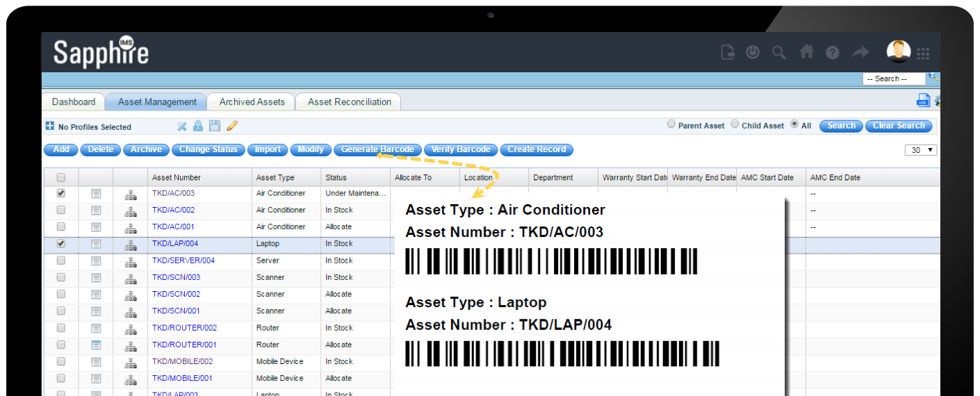
Task: Open details icon for TKD/ROUTER/001
Action: pyautogui.click(x=96, y=345)
